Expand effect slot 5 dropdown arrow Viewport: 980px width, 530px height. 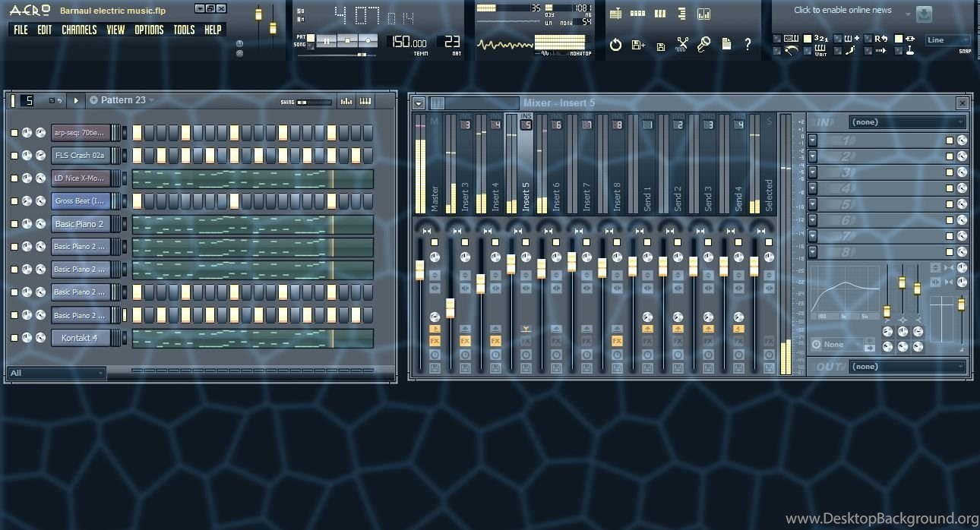click(x=812, y=204)
